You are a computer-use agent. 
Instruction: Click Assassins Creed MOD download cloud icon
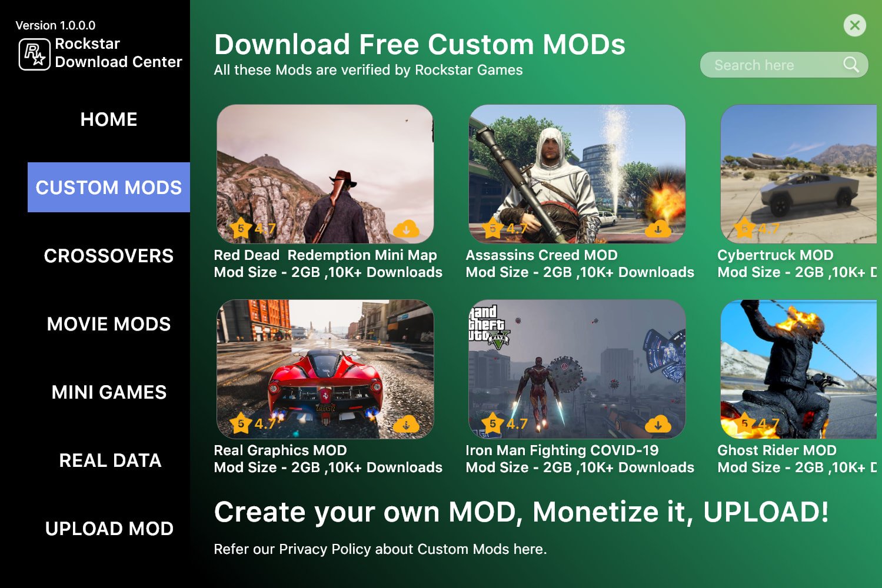(x=658, y=228)
